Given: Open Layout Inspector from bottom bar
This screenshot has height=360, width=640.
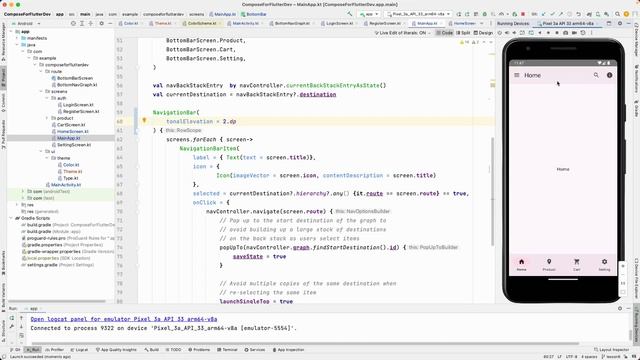Looking at the screenshot, I should (x=611, y=350).
